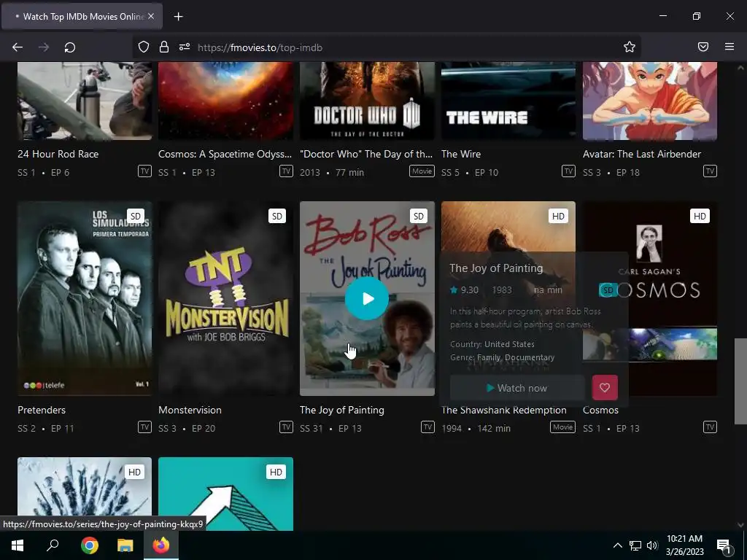Click the popup heading The Joy of Painting

click(x=496, y=268)
